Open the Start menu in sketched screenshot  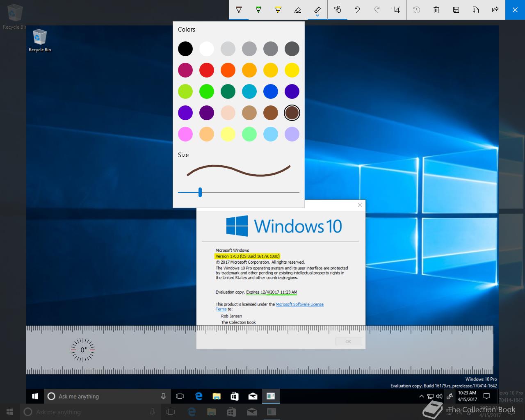[x=35, y=396]
